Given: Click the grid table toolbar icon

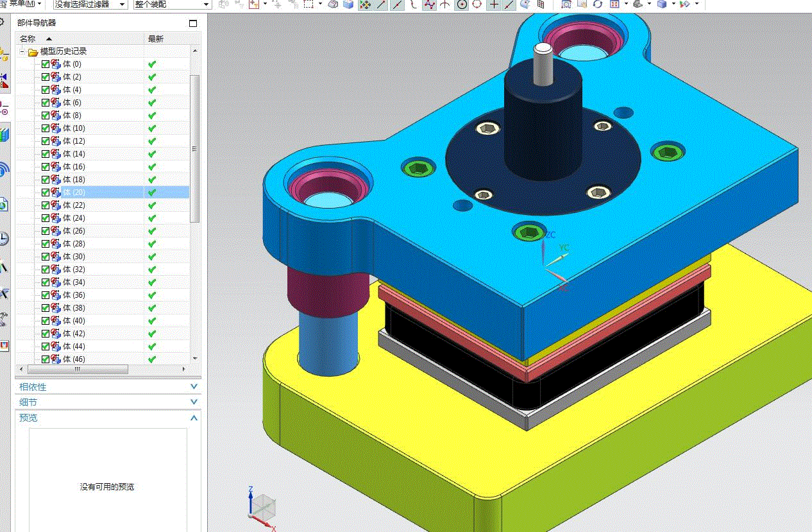Looking at the screenshot, I should (541, 4).
